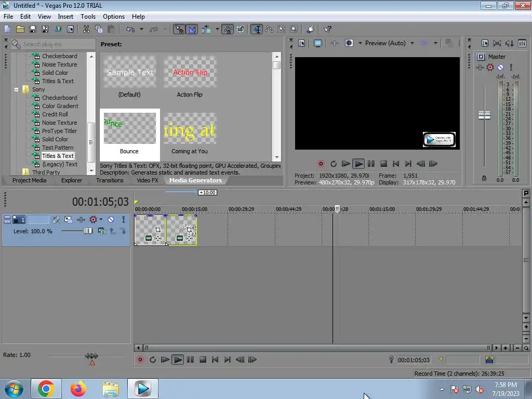Image resolution: width=532 pixels, height=399 pixels.
Task: Click the What's This Help icon
Action: click(327, 29)
